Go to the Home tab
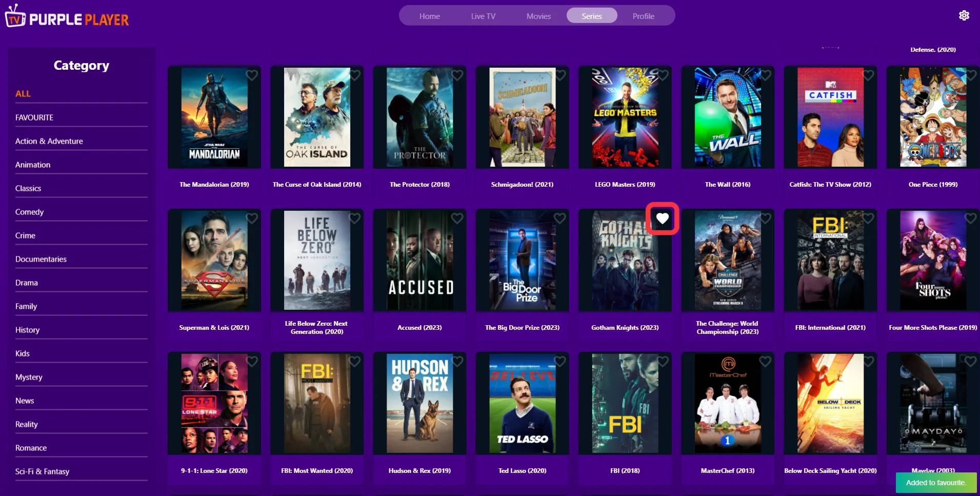 click(430, 16)
